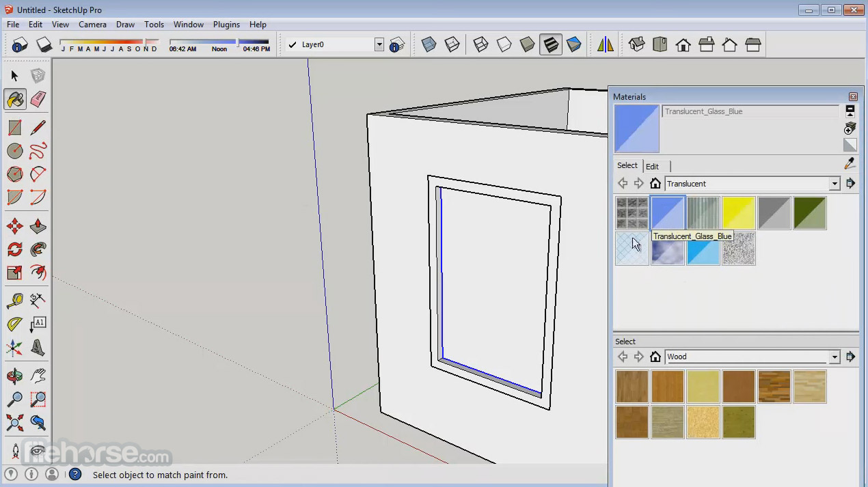This screenshot has width=868, height=487.
Task: Open the Camera menu
Action: [x=92, y=25]
